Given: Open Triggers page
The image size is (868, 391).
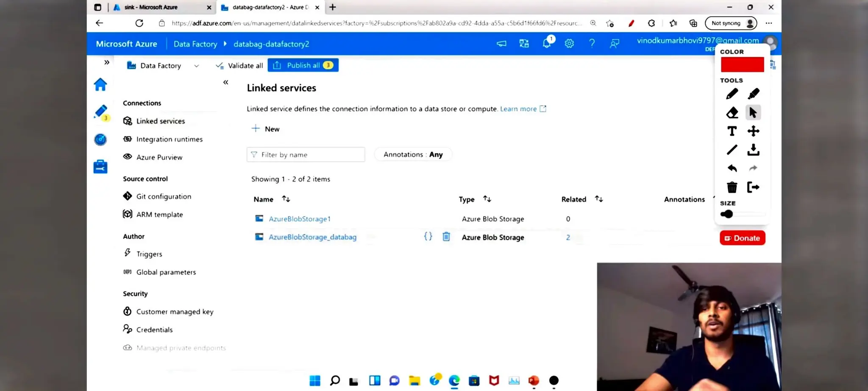Looking at the screenshot, I should [149, 254].
